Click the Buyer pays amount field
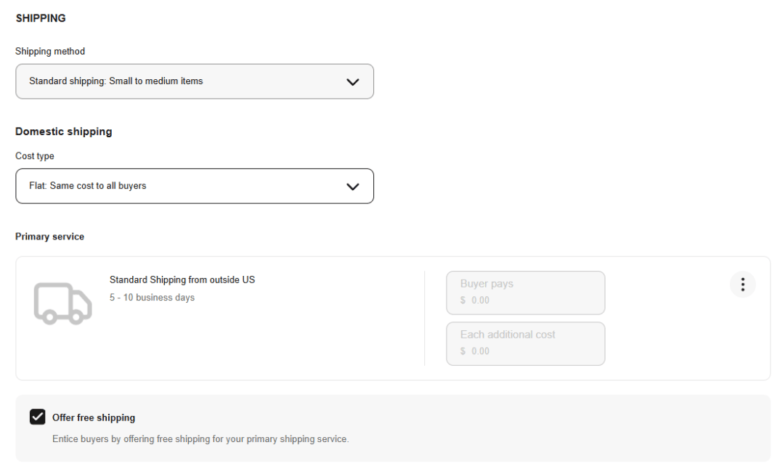780x469 pixels. coord(525,293)
